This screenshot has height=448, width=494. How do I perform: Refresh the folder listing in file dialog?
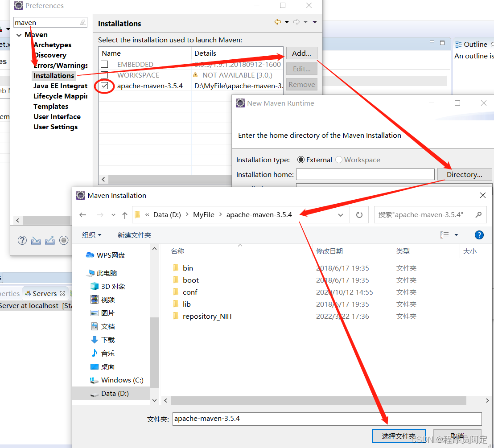359,215
